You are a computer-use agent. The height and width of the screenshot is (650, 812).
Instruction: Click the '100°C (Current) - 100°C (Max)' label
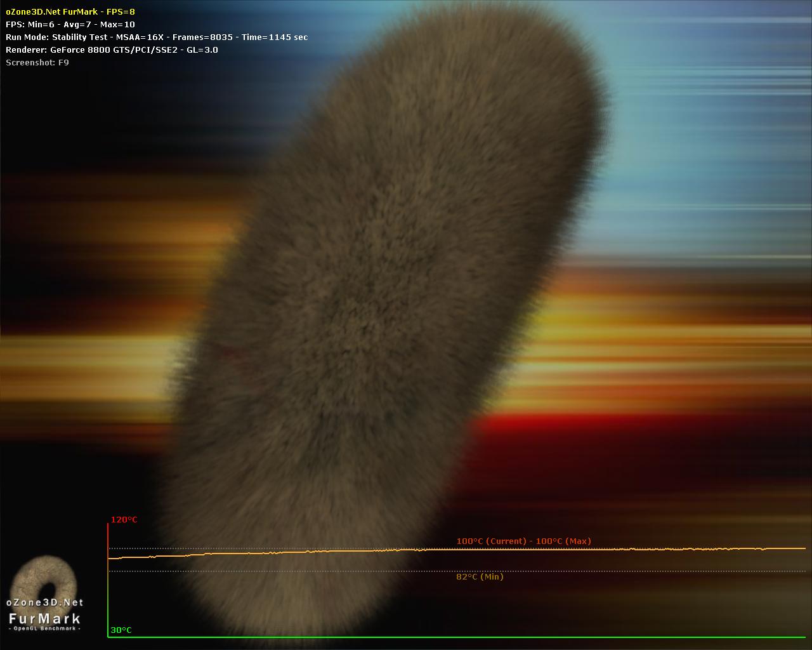(x=524, y=541)
